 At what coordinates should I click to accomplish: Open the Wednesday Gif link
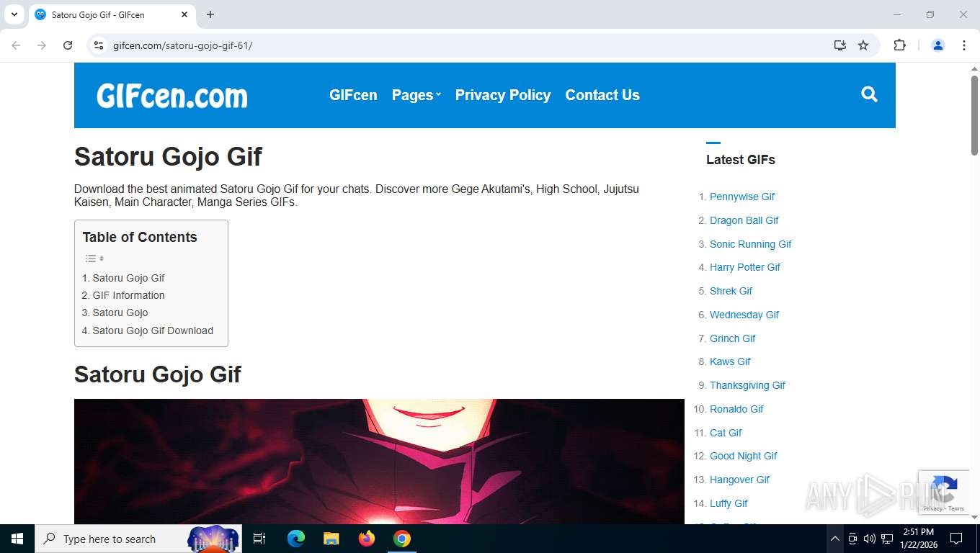coord(744,315)
